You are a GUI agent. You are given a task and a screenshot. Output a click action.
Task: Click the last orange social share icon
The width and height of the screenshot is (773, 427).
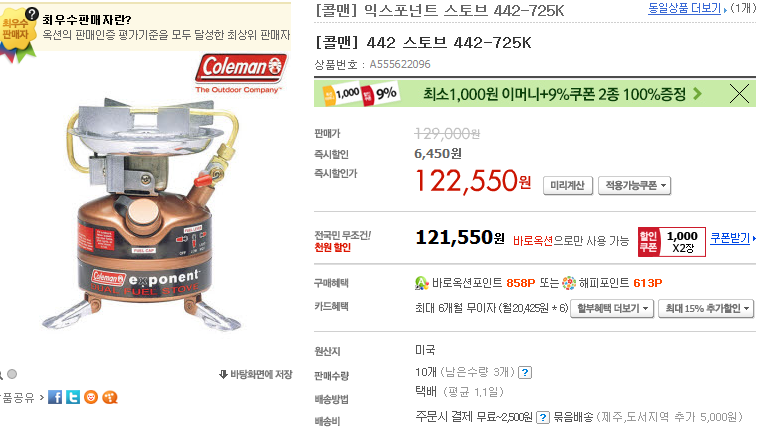tap(109, 397)
